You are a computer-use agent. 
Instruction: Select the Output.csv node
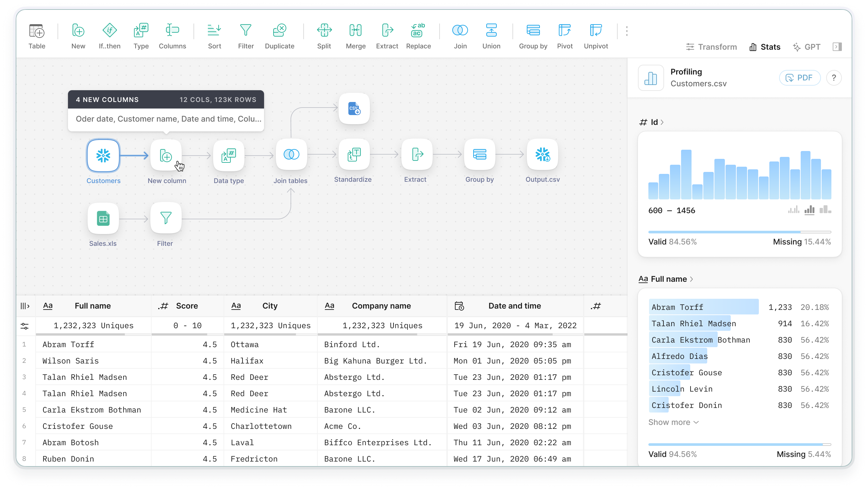click(x=542, y=155)
